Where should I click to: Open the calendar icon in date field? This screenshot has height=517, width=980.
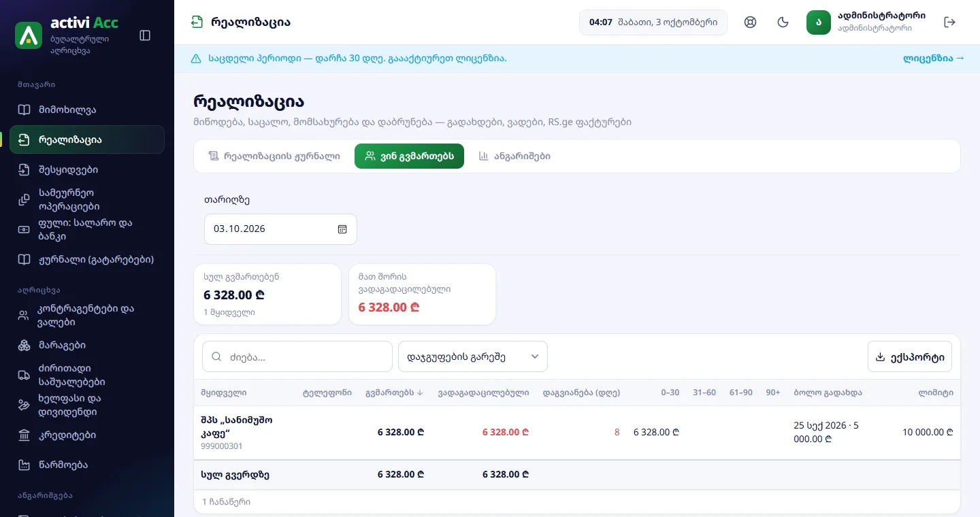342,229
